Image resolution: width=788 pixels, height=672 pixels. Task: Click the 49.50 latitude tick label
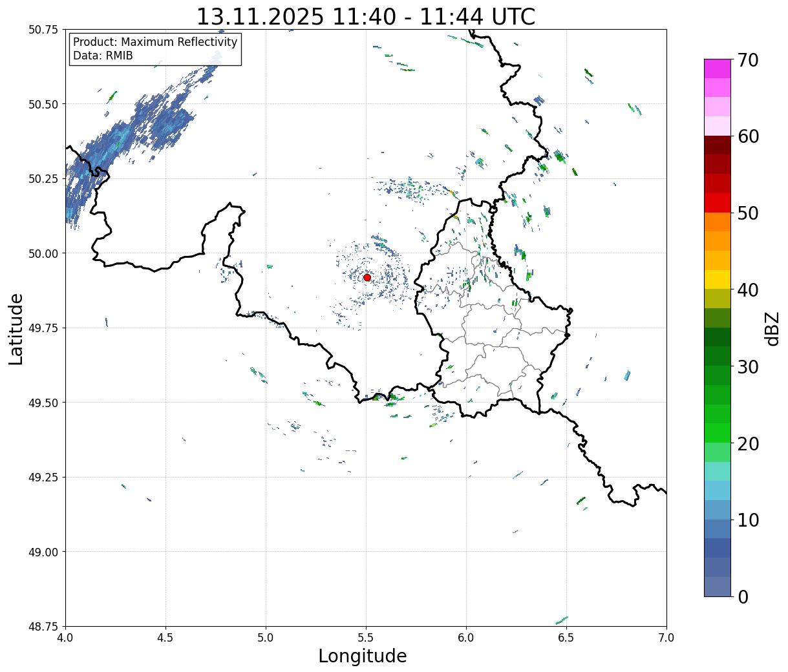tap(43, 403)
